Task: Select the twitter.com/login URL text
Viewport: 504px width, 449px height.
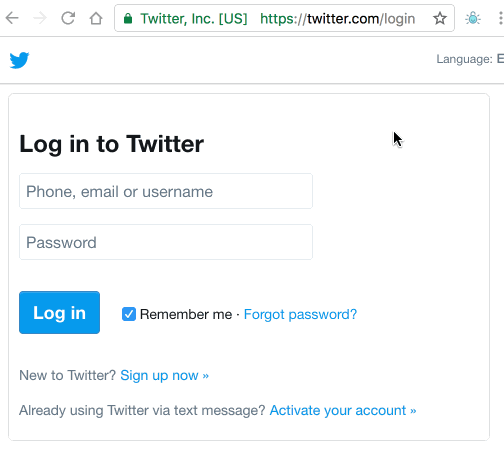Action: pos(338,19)
